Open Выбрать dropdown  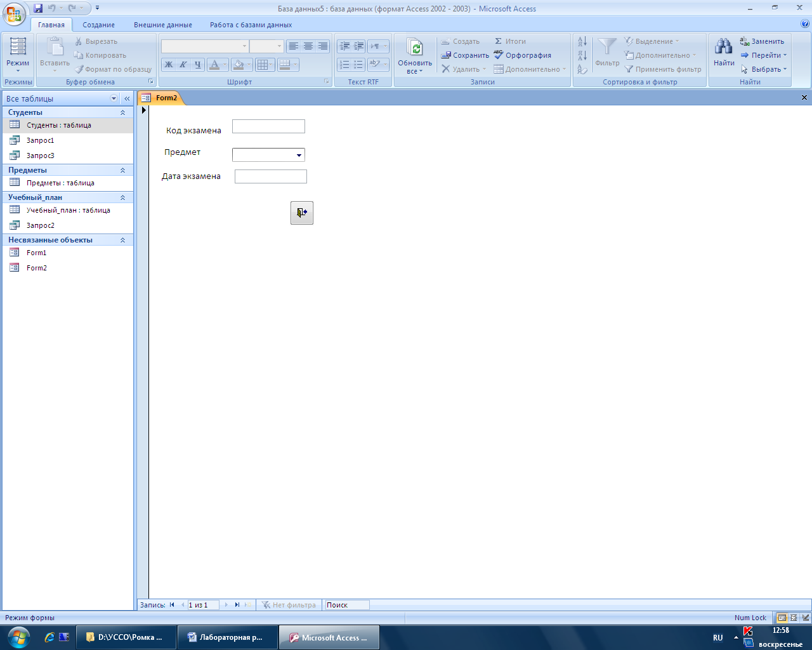coord(764,69)
